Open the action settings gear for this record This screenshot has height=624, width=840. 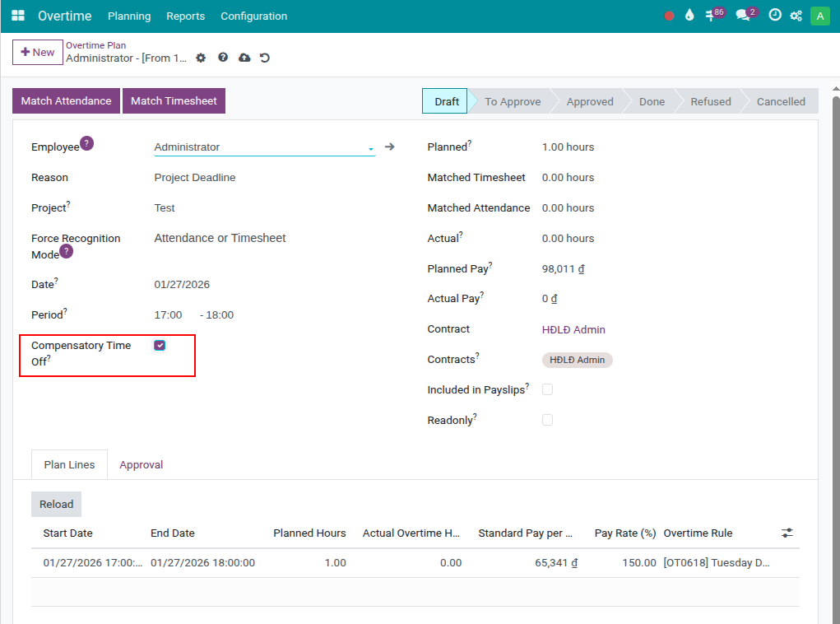tap(201, 58)
